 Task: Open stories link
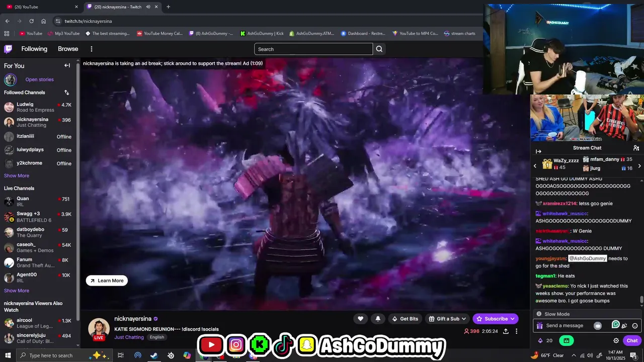[x=39, y=79]
